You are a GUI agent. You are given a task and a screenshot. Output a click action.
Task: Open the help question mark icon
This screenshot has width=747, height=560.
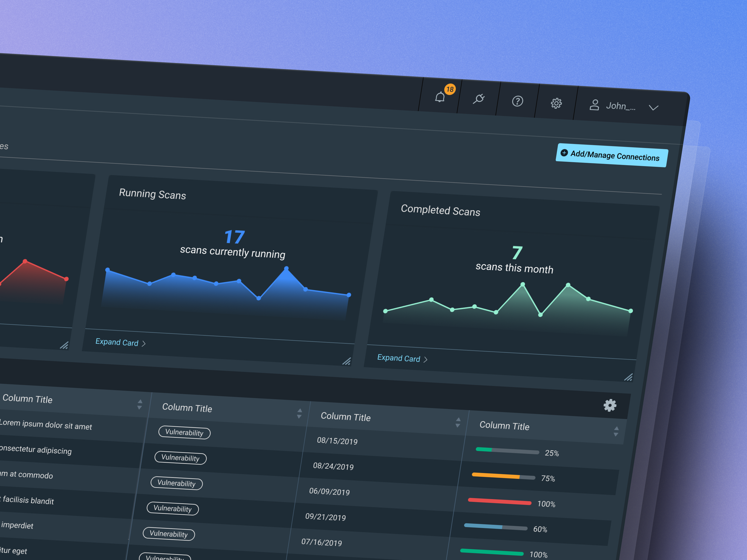pos(517,101)
